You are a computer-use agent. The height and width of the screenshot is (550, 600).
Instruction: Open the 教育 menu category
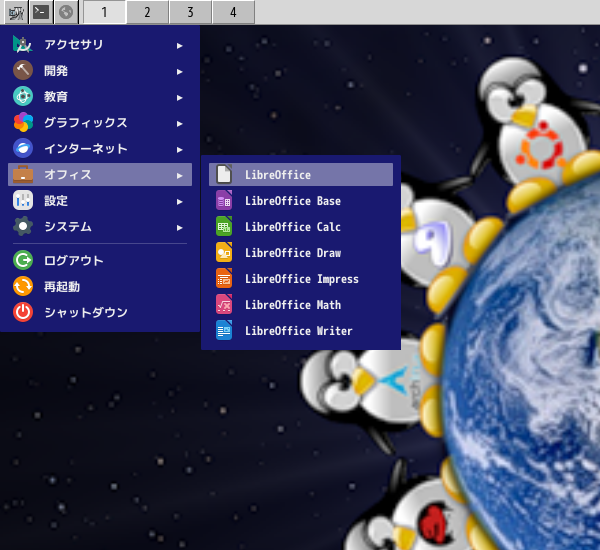click(x=100, y=96)
